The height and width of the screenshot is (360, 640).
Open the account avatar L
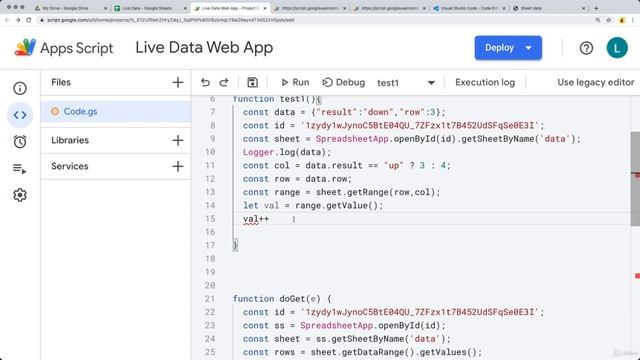(x=617, y=48)
